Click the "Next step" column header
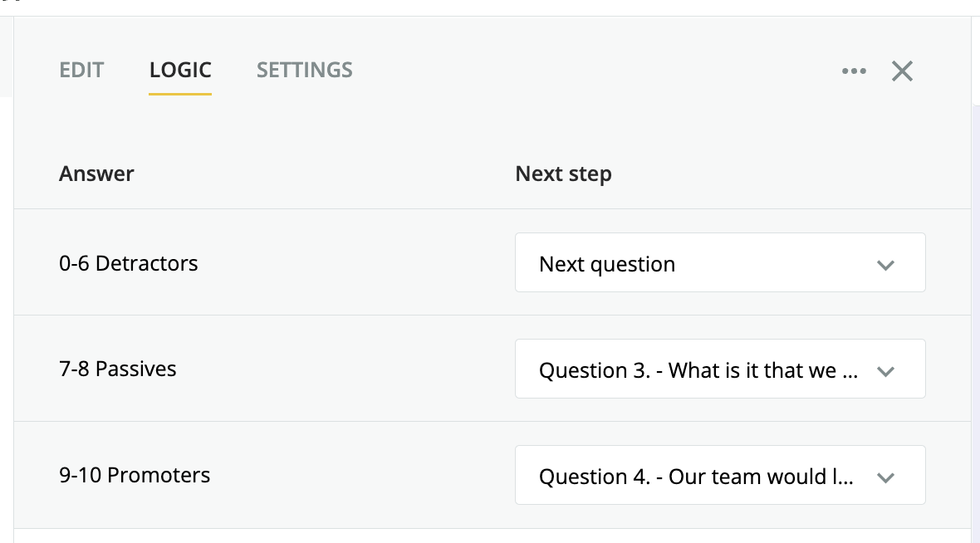The width and height of the screenshot is (980, 543). pos(563,174)
